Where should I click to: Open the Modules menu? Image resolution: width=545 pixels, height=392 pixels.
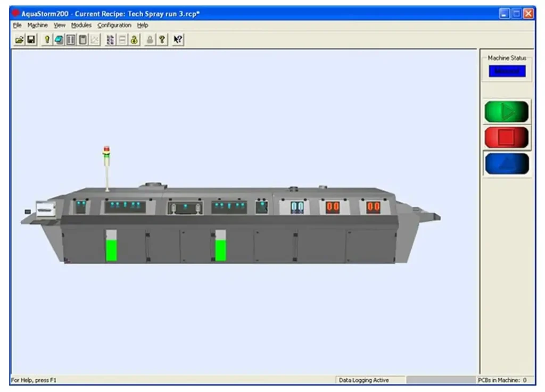coord(81,26)
